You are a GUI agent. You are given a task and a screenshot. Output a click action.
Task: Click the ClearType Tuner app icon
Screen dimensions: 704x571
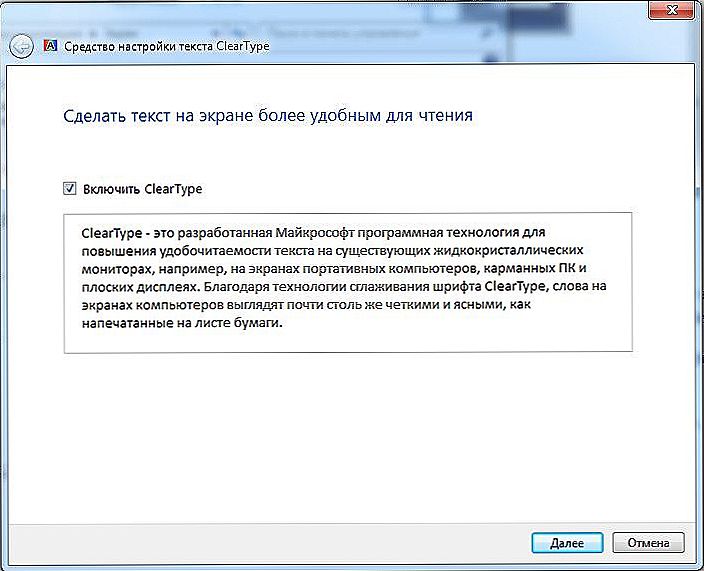[x=50, y=45]
